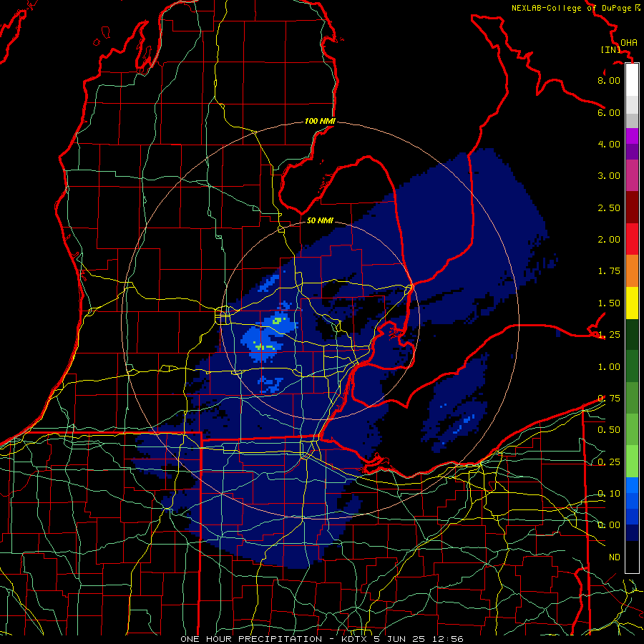
Task: Pick the pink legend swatch near 3.00
Action: coord(632,175)
